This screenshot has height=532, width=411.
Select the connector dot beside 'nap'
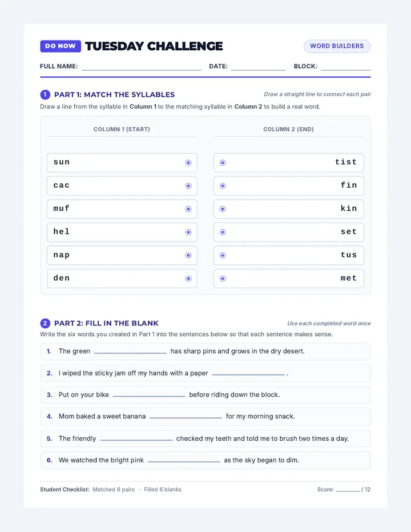[x=188, y=256]
